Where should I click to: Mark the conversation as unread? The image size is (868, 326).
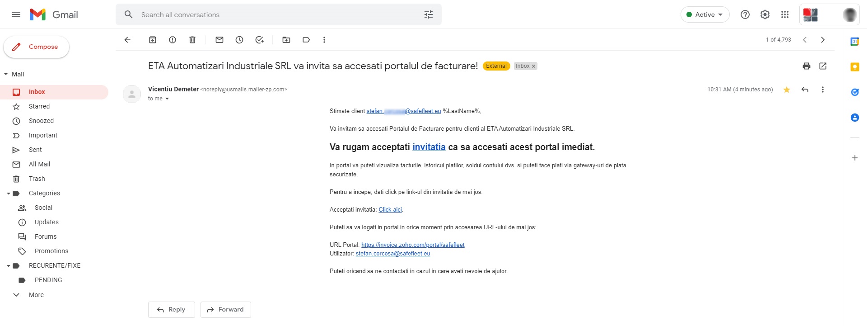(219, 40)
